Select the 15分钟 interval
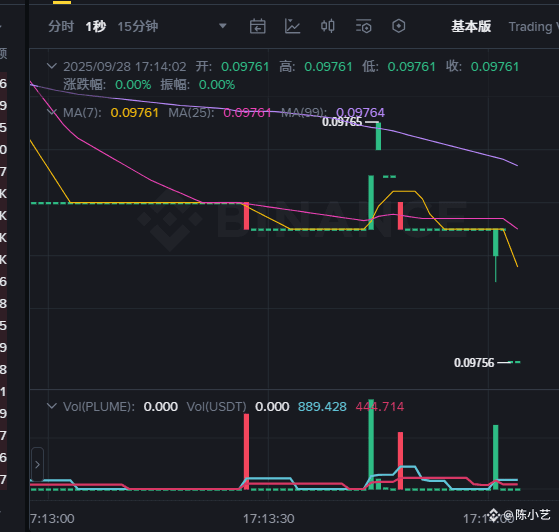The width and height of the screenshot is (559, 532). click(x=138, y=26)
